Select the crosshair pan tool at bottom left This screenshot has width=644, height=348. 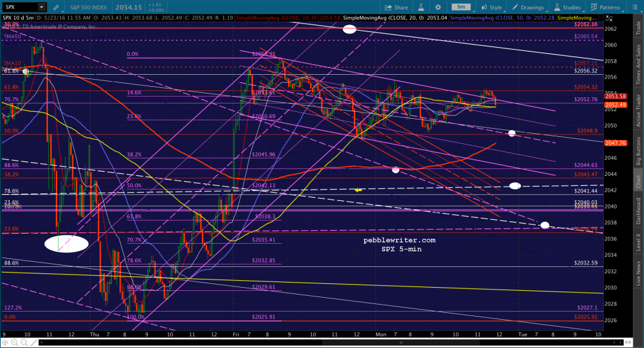5,342
